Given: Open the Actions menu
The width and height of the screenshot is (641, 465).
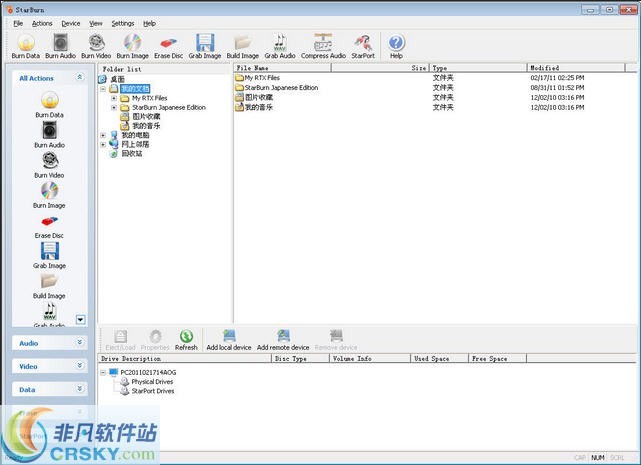Looking at the screenshot, I should [42, 23].
